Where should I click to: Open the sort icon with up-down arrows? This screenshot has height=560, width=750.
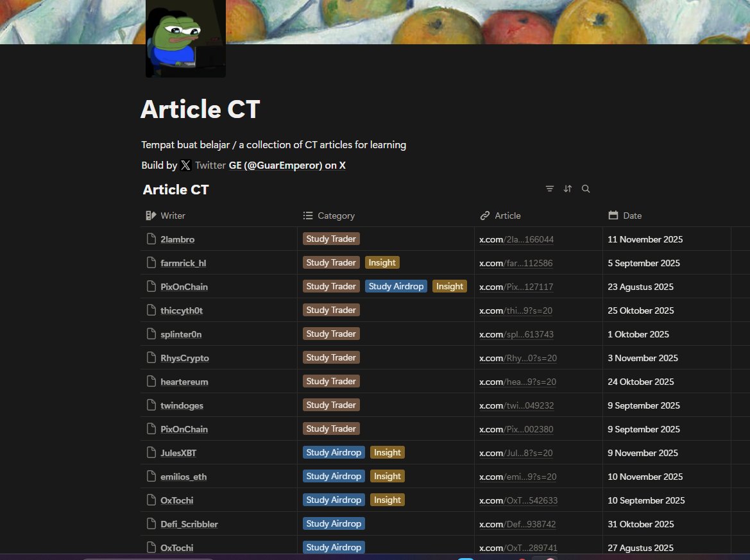pos(568,189)
